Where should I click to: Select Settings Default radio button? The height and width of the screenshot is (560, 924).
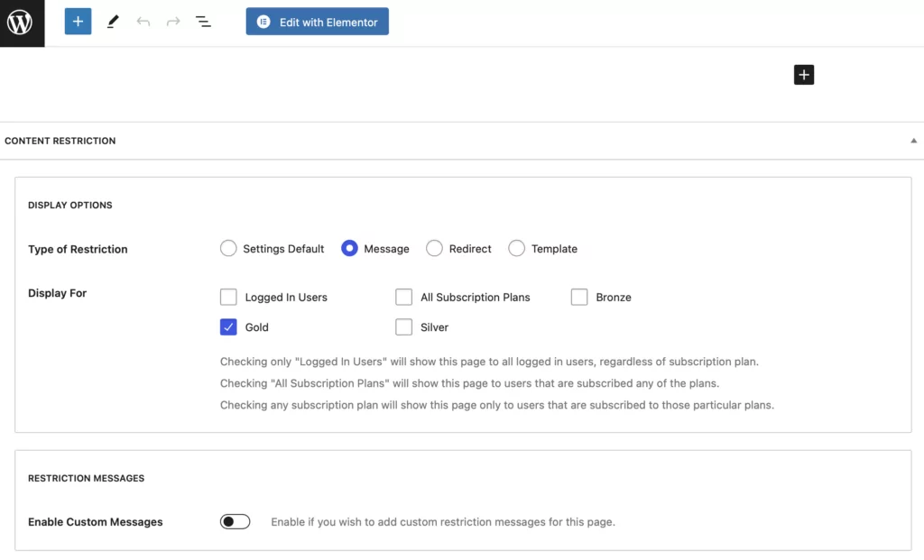click(x=228, y=249)
